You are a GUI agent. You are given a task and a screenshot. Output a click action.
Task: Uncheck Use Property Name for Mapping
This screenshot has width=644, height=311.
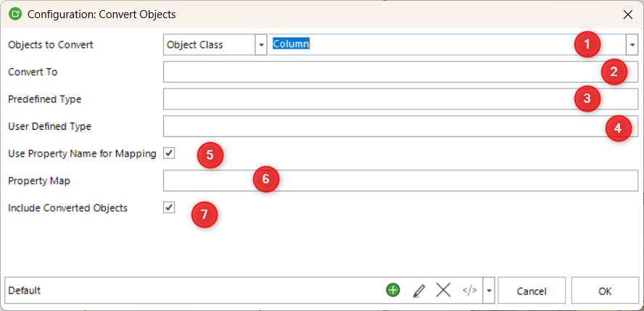tap(169, 153)
